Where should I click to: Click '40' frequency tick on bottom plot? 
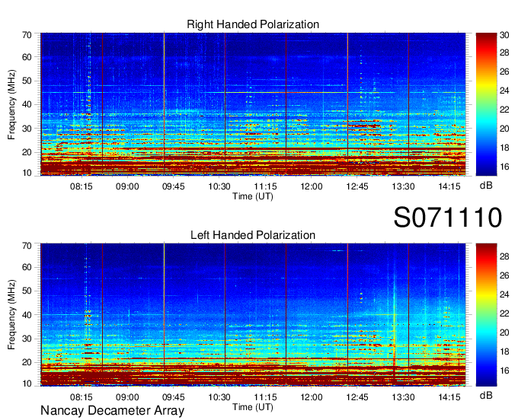tap(27, 315)
